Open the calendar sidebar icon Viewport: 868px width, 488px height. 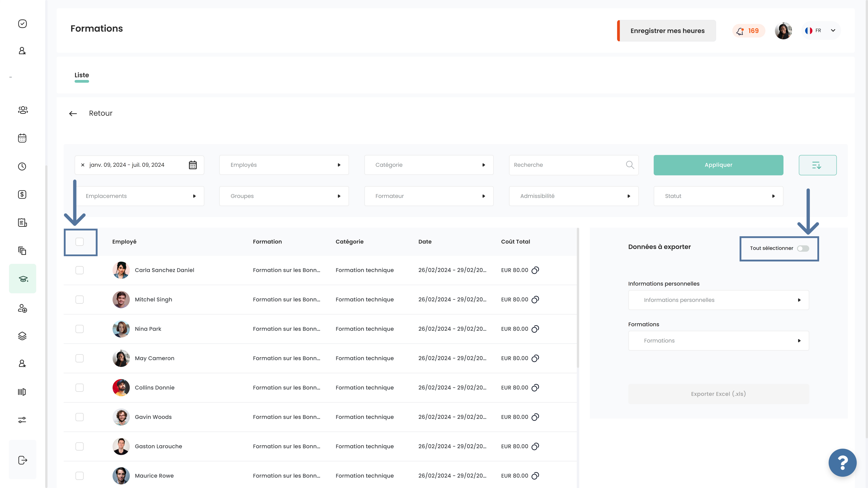22,138
